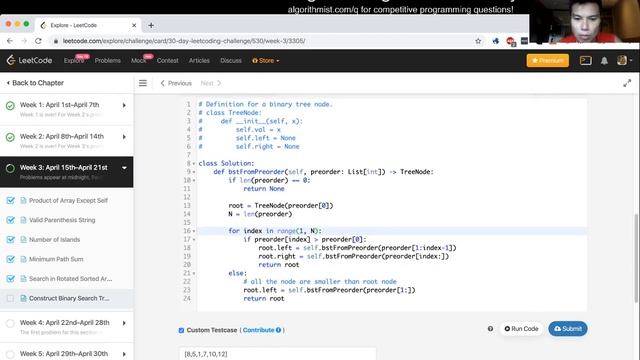
Task: Close the Explore - LeetCode tab
Action: pyautogui.click(x=134, y=25)
